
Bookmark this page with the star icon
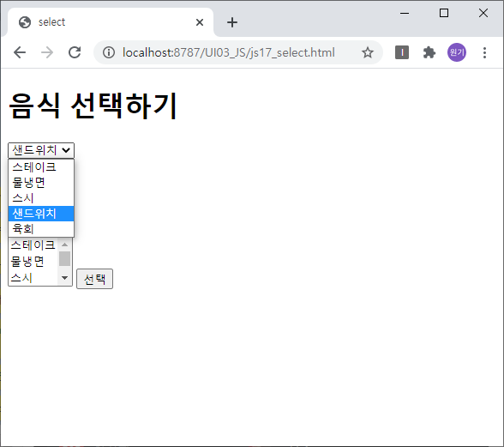click(368, 52)
